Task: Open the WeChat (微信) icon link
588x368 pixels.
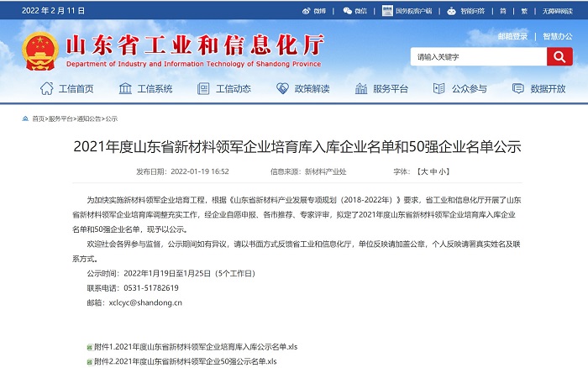Action: 347,11
